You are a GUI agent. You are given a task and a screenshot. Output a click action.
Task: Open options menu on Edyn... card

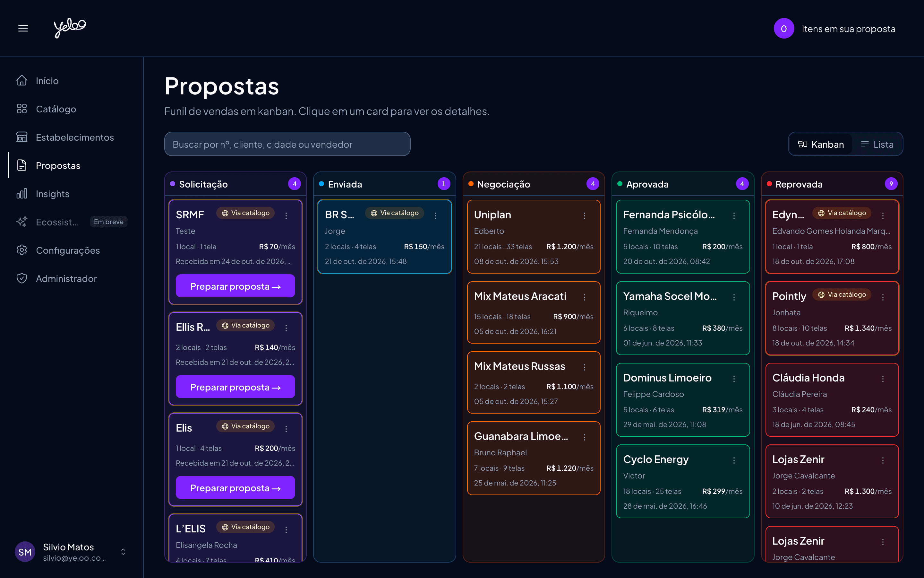coord(883,215)
